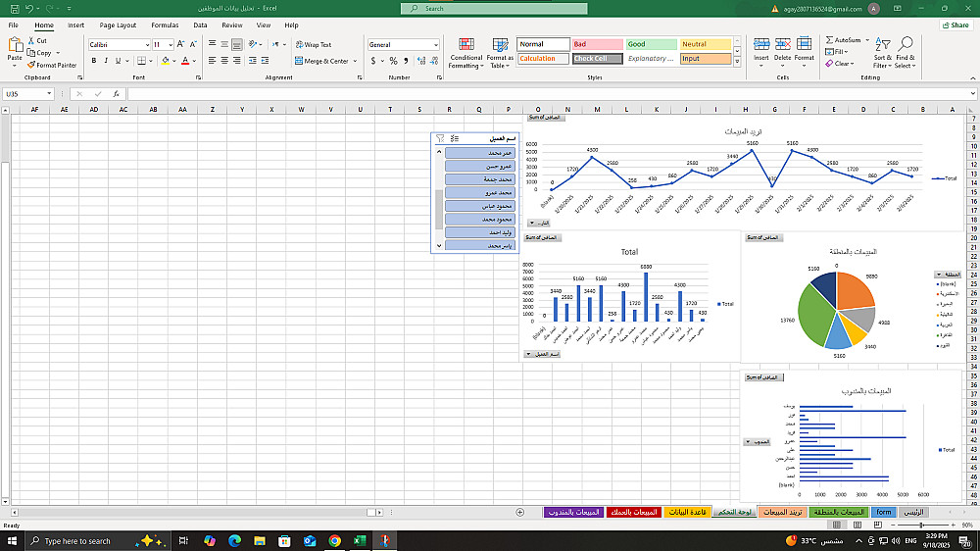The height and width of the screenshot is (551, 980).
Task: Click the Accounting dollar format icon
Action: click(373, 62)
